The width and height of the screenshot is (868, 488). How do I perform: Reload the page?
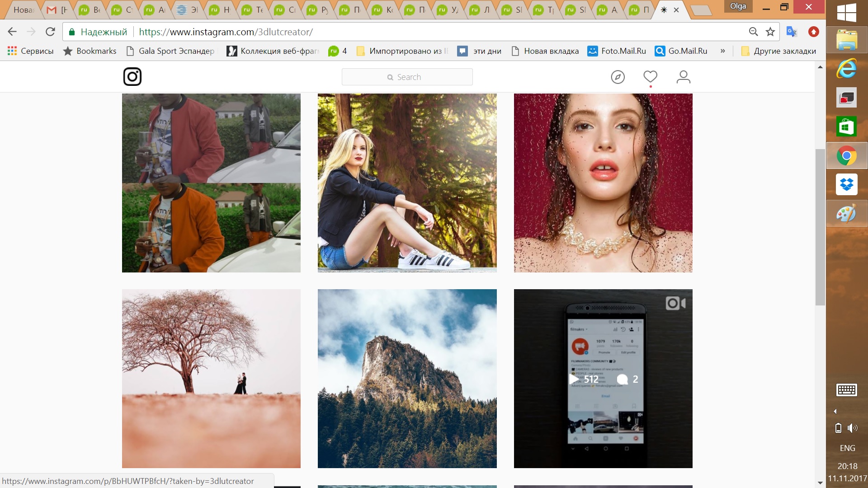[x=50, y=32]
